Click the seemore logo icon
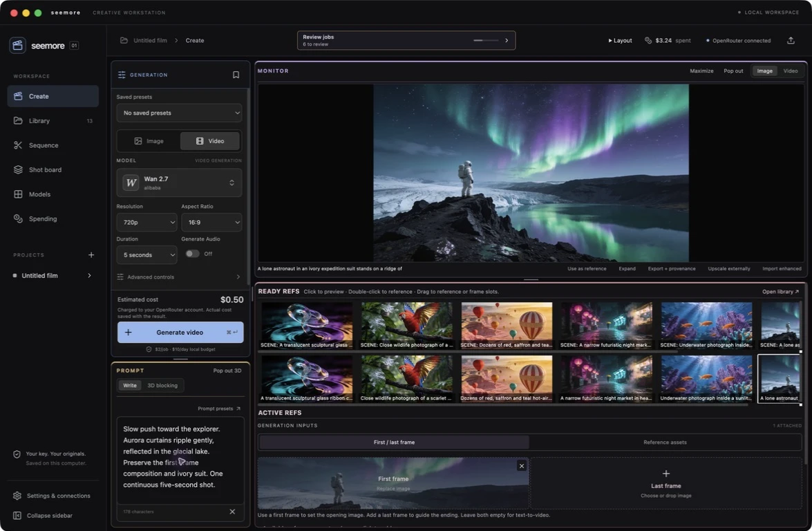The width and height of the screenshot is (812, 531). click(17, 46)
